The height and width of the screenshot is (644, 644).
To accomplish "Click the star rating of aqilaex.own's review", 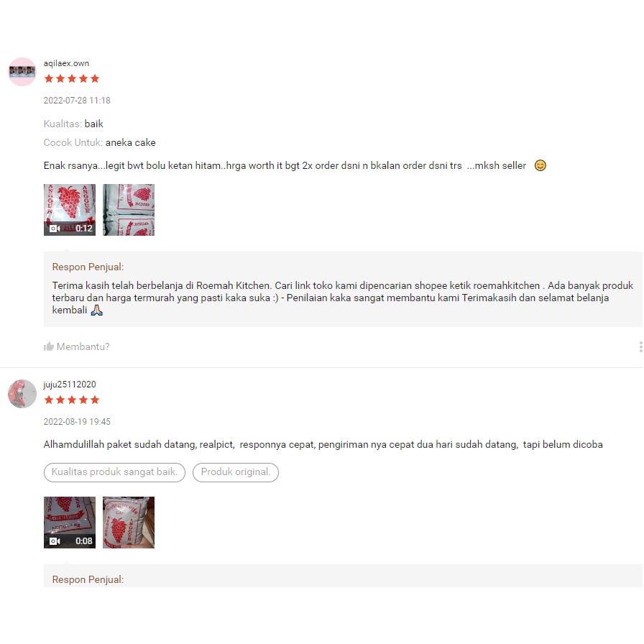I will (x=72, y=78).
